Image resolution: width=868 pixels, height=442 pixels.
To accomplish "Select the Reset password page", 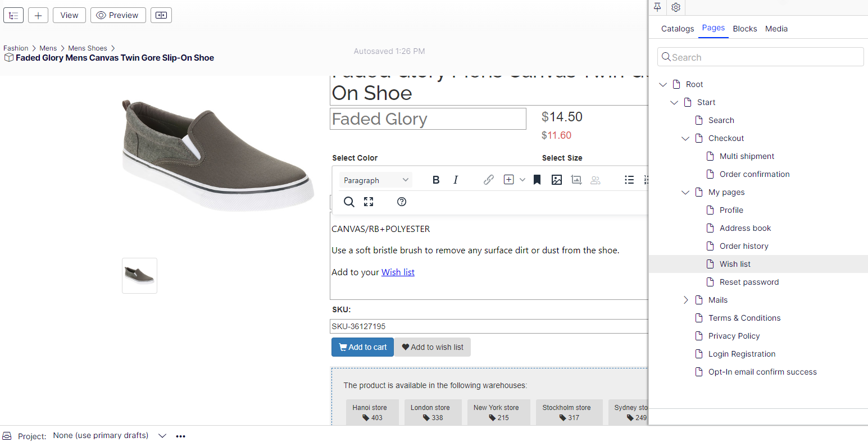I will pos(749,282).
